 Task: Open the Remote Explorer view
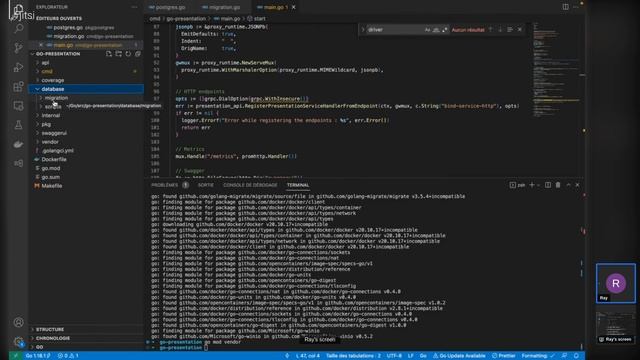(x=18, y=106)
